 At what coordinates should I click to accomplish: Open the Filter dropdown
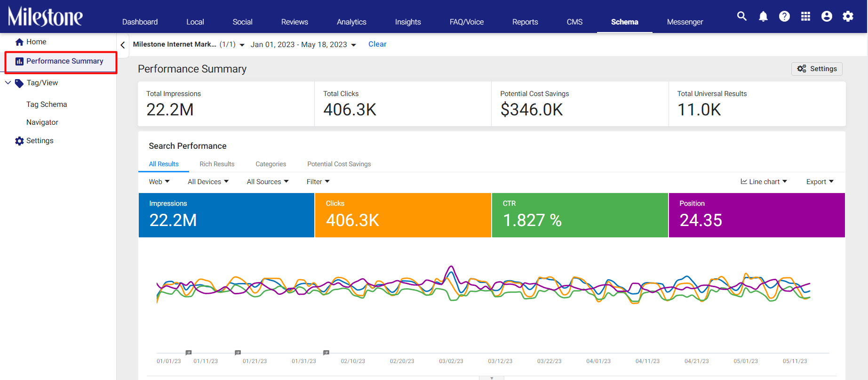coord(318,182)
